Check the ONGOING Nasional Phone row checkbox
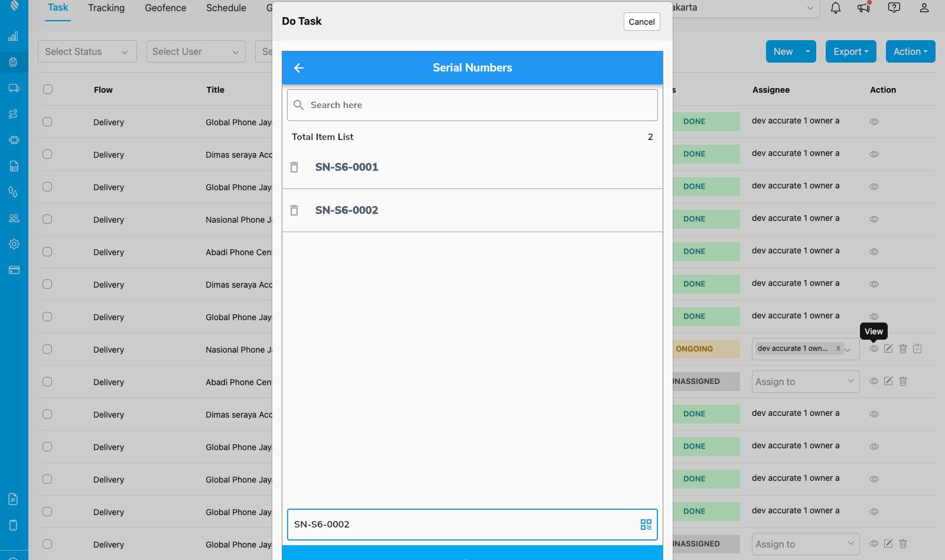 [x=47, y=349]
